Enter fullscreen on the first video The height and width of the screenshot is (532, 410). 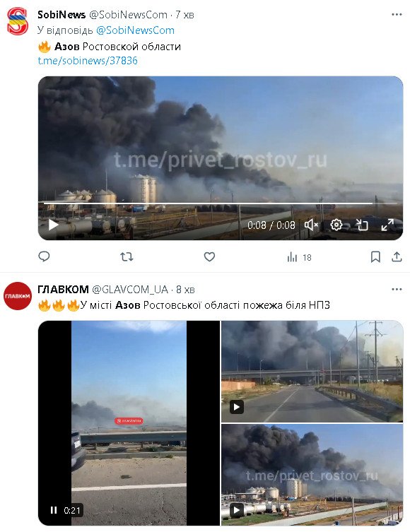click(x=387, y=225)
